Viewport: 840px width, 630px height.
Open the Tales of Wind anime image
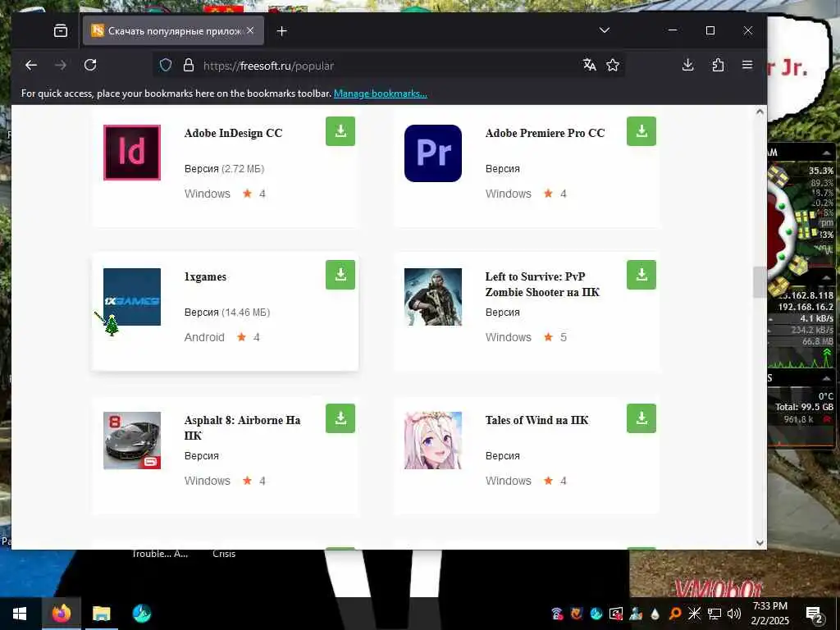pyautogui.click(x=433, y=441)
